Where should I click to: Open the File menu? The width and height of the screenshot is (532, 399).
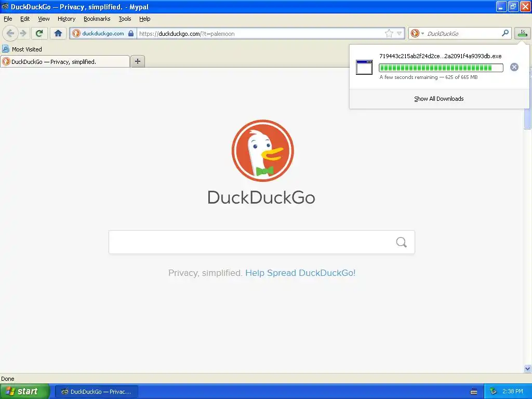click(x=8, y=19)
